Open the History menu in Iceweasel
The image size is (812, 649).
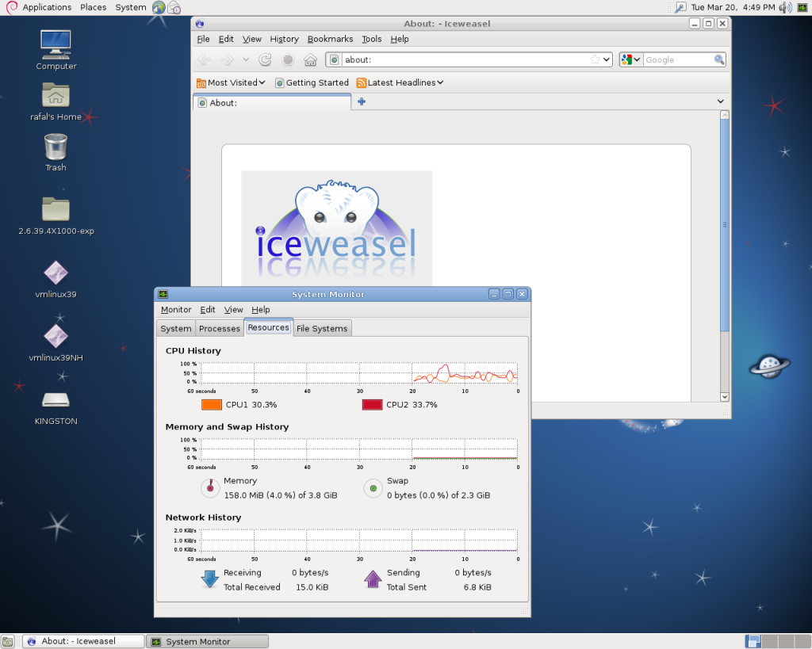click(285, 39)
